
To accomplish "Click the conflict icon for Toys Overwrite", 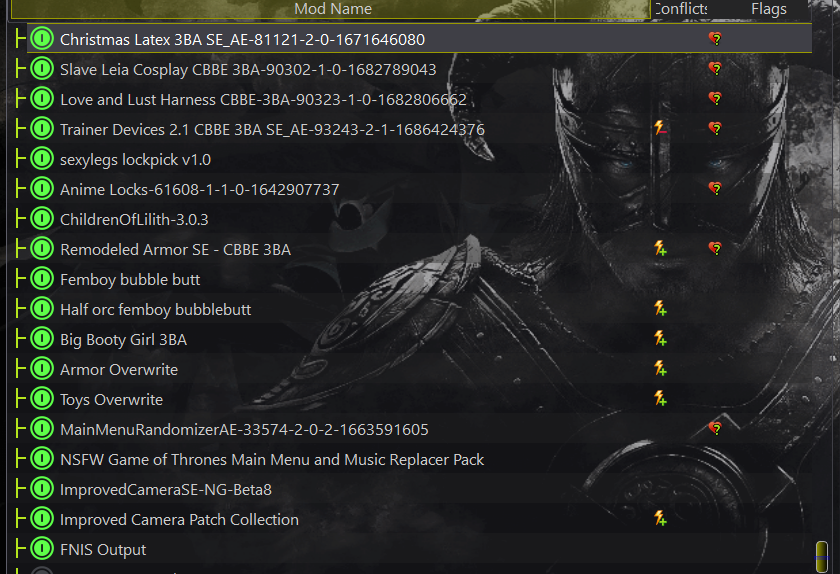I will tap(660, 398).
